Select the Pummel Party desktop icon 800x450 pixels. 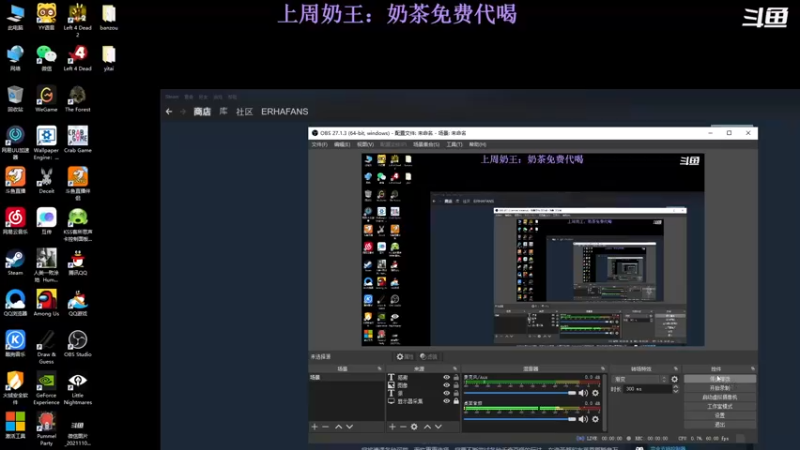pyautogui.click(x=46, y=429)
